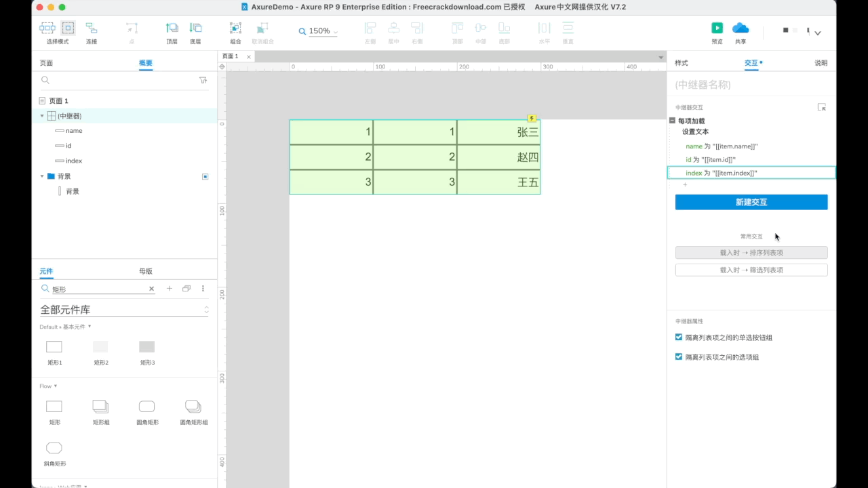Toggle the 背景 folder view marker

205,176
